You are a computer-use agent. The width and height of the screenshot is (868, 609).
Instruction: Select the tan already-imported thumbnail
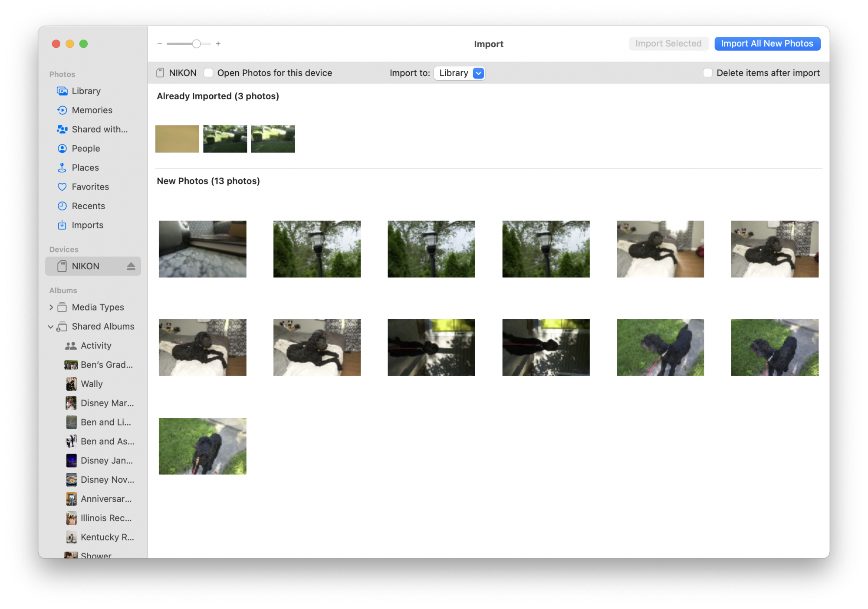(177, 139)
